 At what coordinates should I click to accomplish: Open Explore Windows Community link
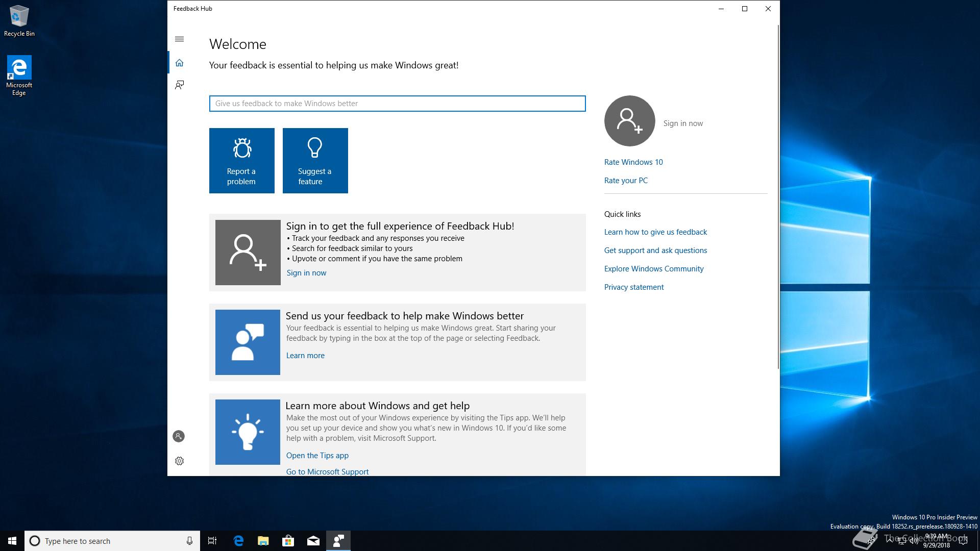tap(654, 269)
